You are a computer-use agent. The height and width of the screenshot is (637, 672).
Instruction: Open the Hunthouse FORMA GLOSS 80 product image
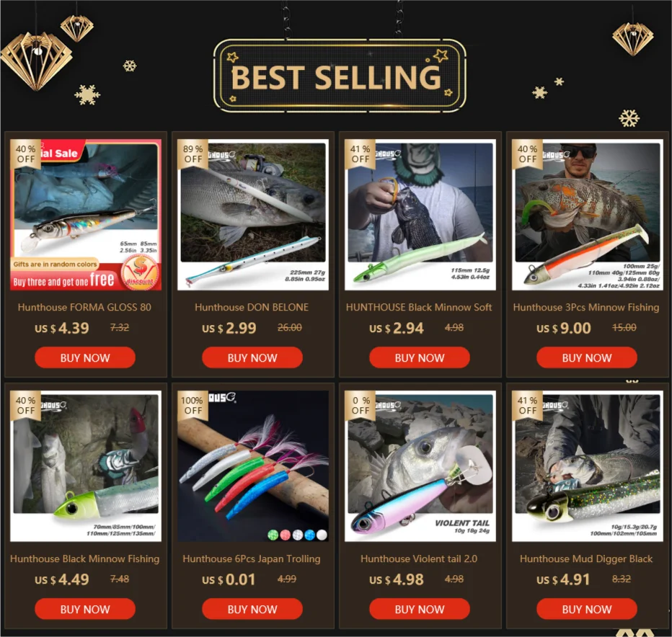(x=86, y=215)
